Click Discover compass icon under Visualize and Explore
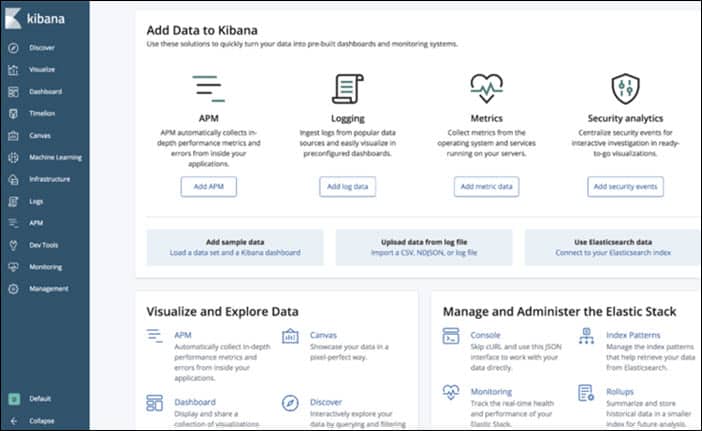 [x=290, y=403]
